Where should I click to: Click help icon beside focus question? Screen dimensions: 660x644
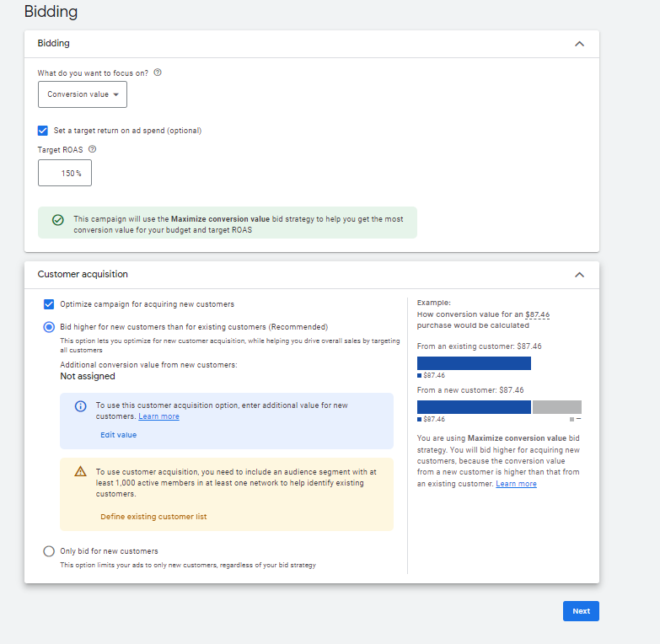point(158,73)
